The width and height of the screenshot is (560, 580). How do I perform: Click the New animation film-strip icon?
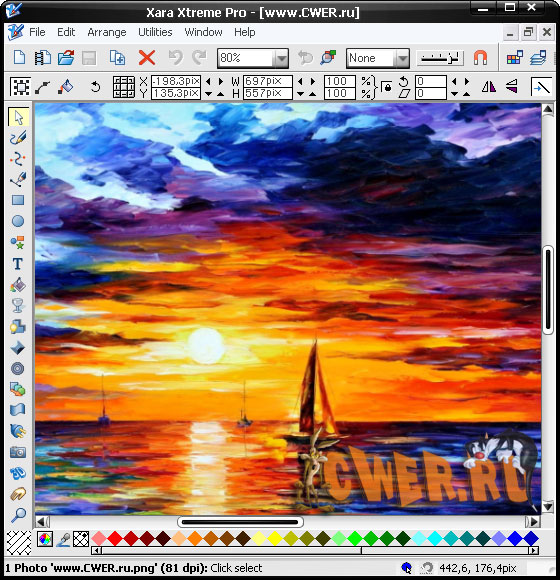(x=43, y=58)
